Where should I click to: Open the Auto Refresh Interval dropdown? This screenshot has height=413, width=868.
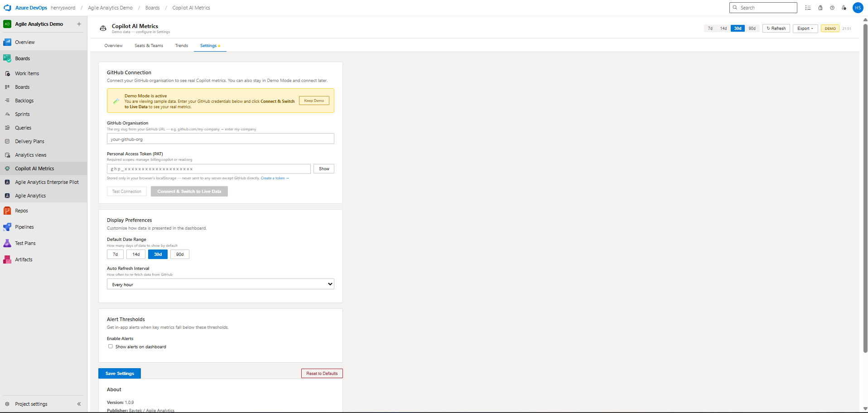click(220, 284)
